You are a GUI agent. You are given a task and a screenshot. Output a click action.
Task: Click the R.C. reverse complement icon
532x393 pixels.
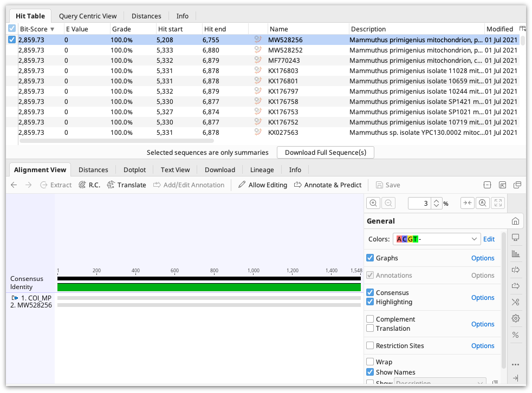(82, 185)
